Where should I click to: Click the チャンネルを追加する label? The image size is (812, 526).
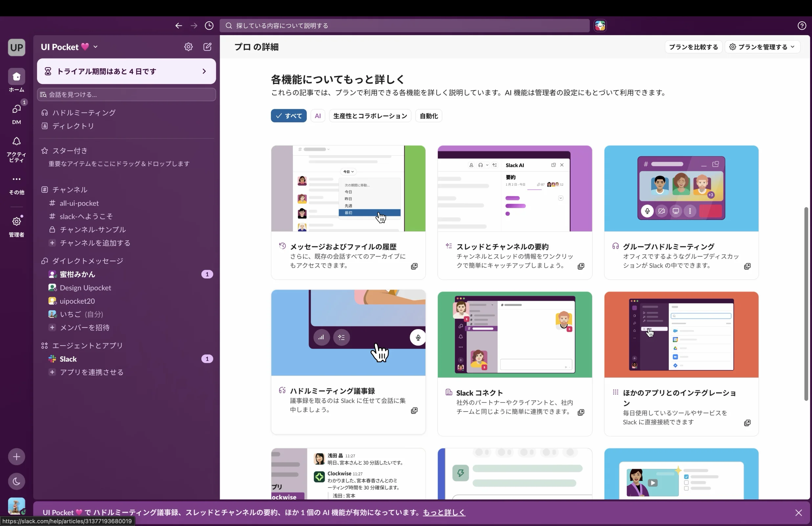[95, 243]
